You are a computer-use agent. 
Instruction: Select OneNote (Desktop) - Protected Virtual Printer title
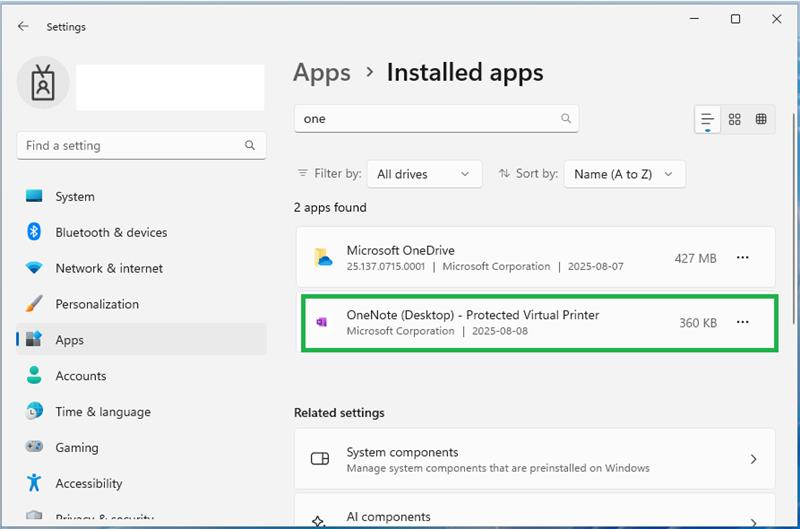[x=472, y=315]
